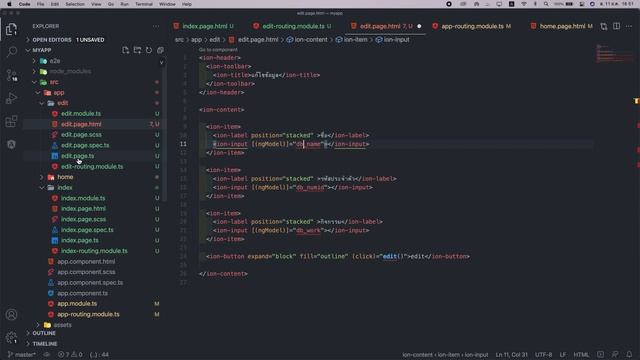Open the Run menu
The height and width of the screenshot is (360, 640).
pos(124,4)
